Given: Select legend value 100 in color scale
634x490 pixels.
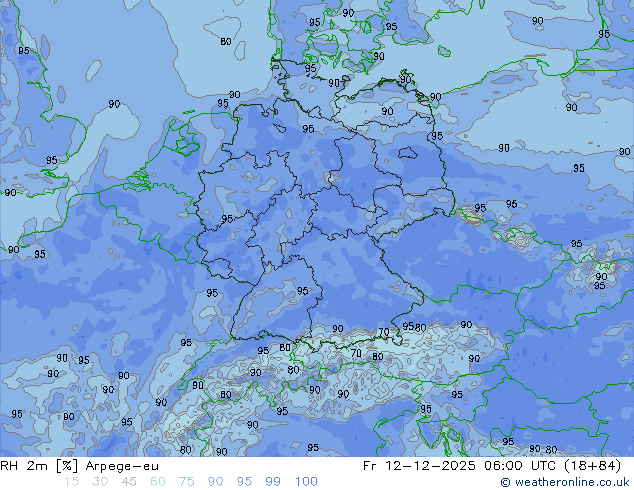Looking at the screenshot, I should click(x=306, y=482).
